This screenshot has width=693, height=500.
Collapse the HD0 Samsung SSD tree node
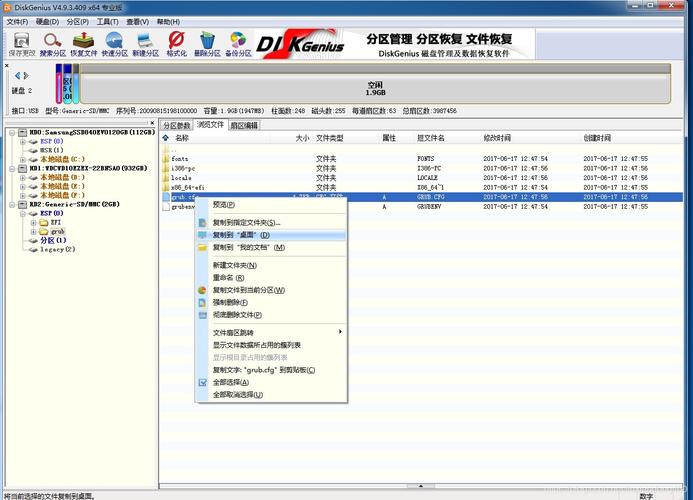pyautogui.click(x=12, y=132)
